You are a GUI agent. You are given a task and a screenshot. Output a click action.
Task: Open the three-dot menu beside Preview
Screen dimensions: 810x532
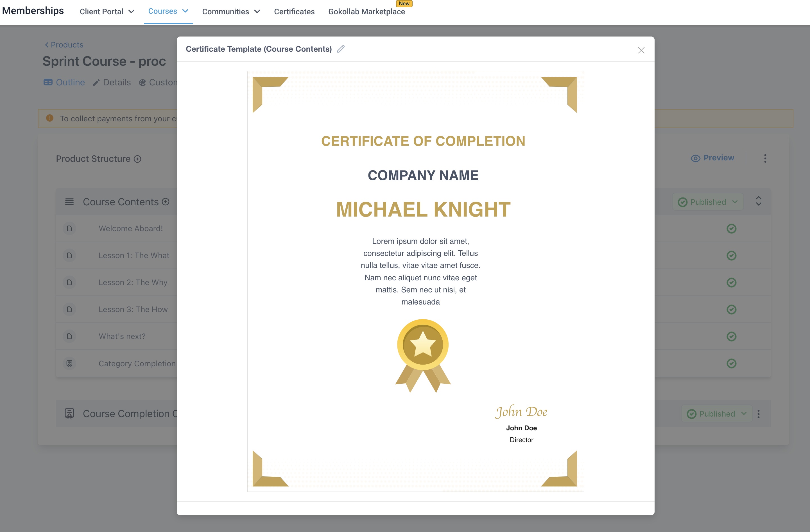(765, 158)
